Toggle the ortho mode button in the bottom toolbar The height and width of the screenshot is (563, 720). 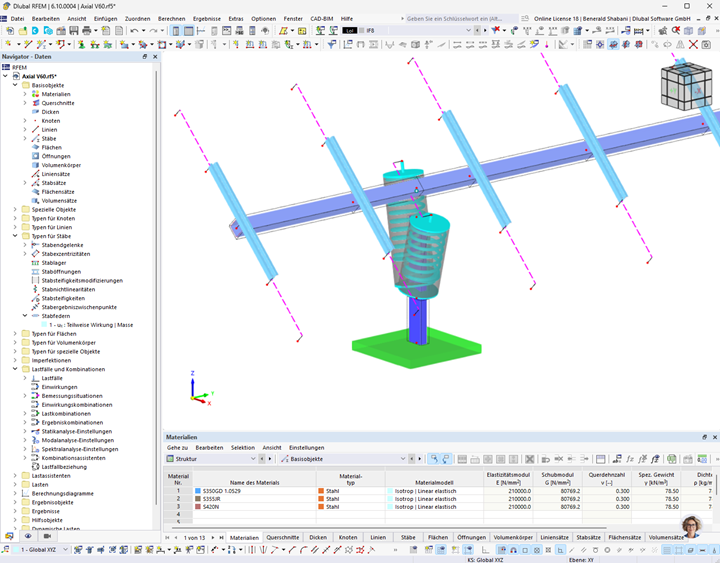tap(560, 550)
